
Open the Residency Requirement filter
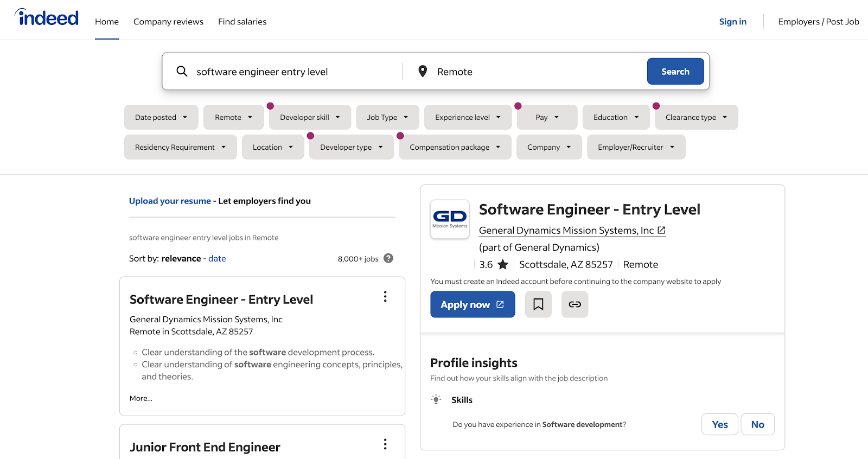[x=181, y=147]
